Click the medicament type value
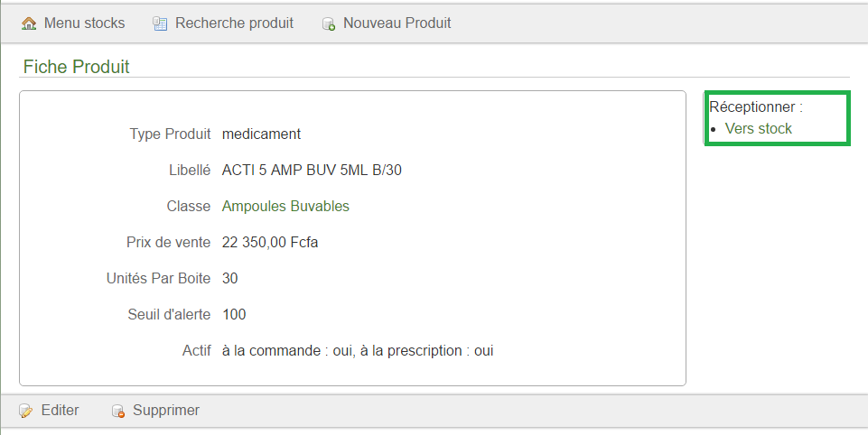The image size is (868, 435). click(261, 134)
